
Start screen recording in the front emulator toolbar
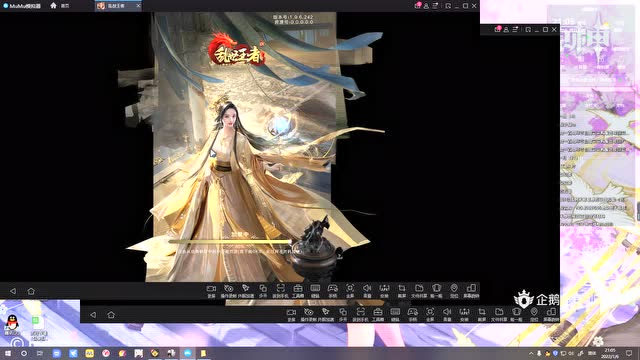211,291
